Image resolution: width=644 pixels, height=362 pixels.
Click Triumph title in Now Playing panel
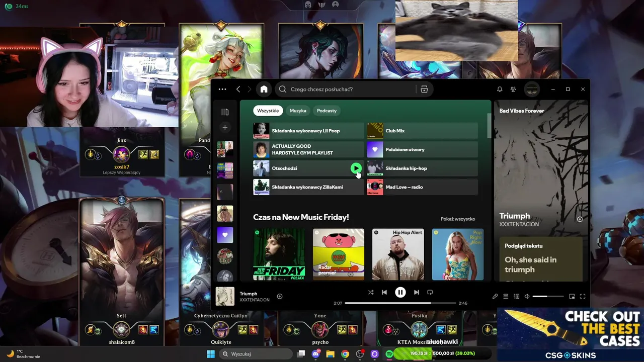pyautogui.click(x=515, y=216)
